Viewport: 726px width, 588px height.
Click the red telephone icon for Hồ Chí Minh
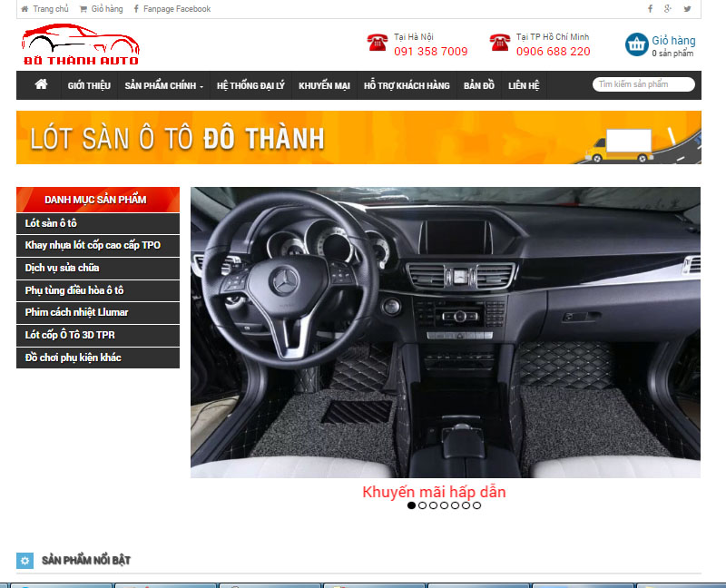pos(500,42)
